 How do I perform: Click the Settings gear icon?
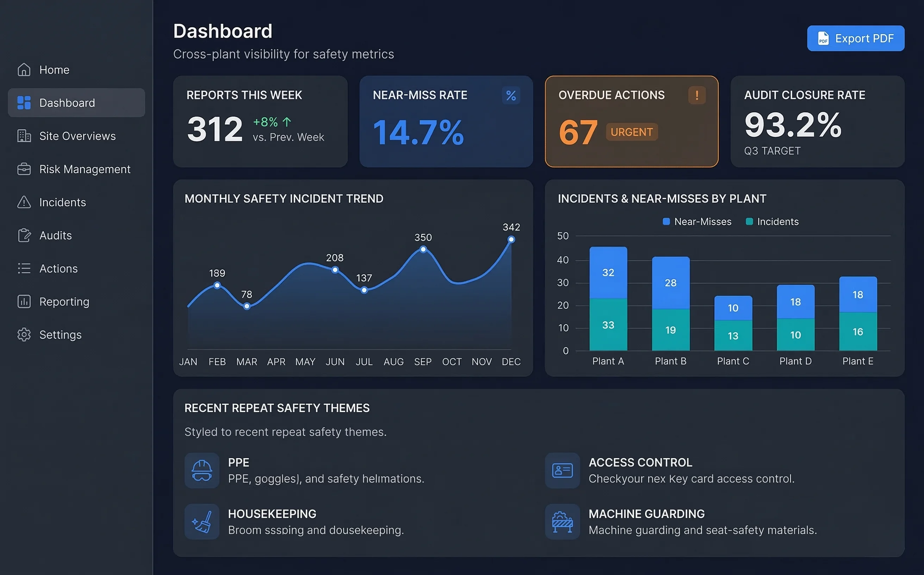(24, 335)
